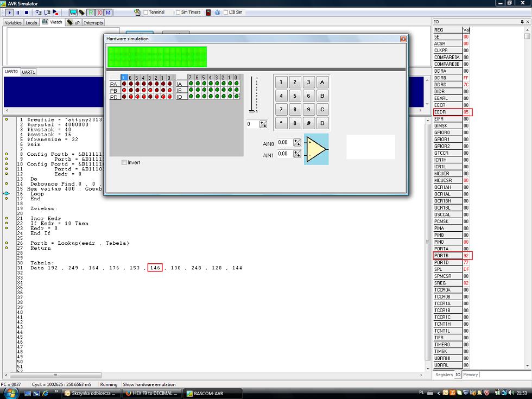Enable the LIB Sim checkbox

pos(226,12)
